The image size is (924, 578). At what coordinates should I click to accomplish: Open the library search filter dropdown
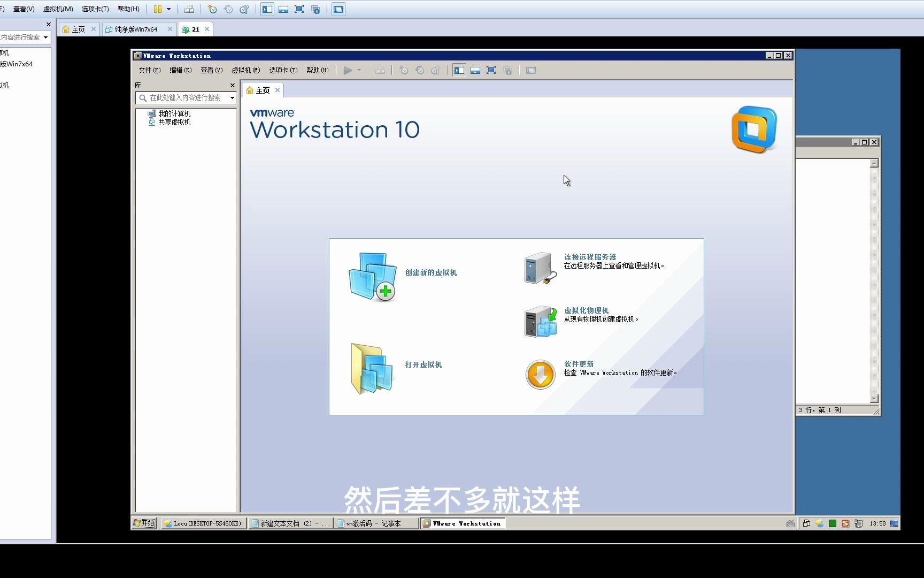(232, 98)
